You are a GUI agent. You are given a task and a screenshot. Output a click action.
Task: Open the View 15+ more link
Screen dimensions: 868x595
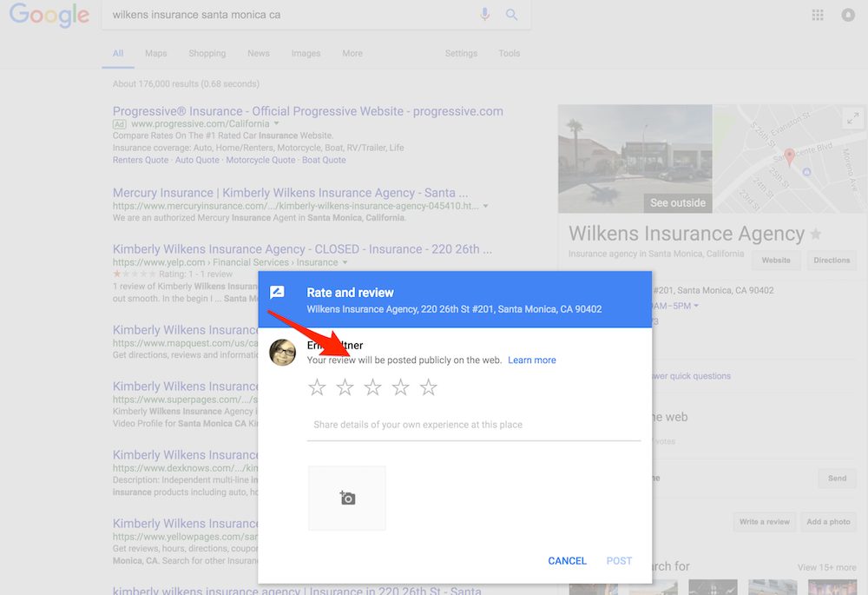click(x=826, y=567)
